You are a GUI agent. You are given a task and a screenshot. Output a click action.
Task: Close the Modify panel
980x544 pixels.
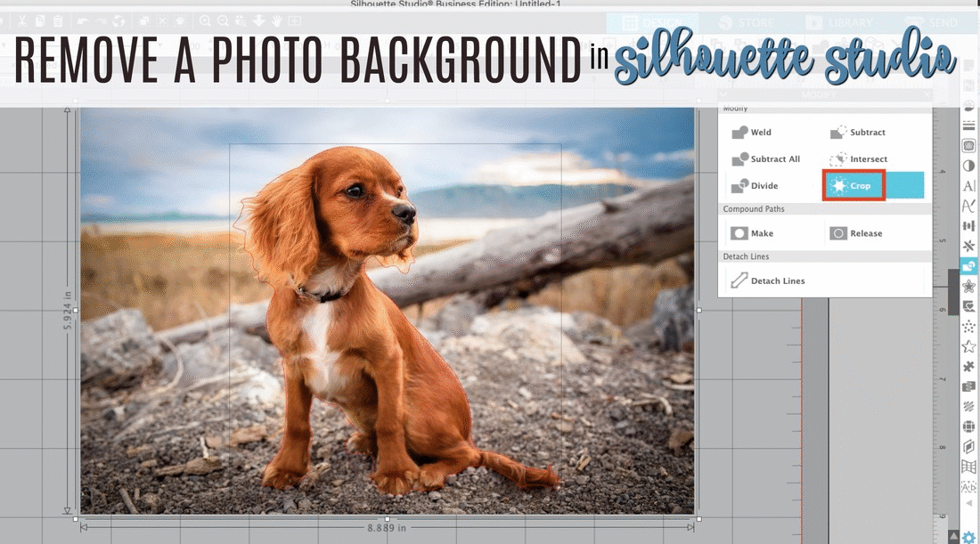[x=927, y=95]
